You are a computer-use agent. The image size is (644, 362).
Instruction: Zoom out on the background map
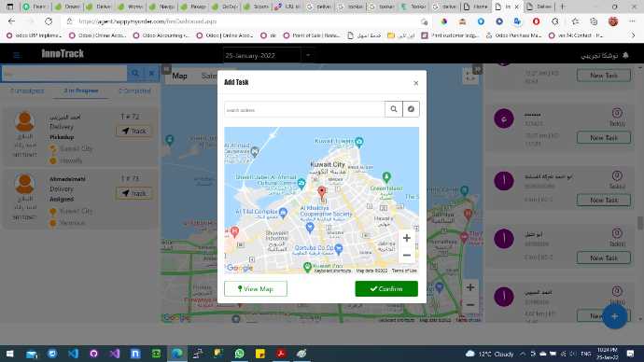[470, 305]
